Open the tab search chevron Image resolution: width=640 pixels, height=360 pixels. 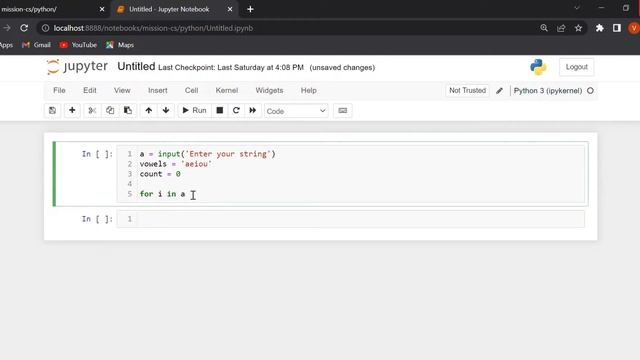click(577, 8)
